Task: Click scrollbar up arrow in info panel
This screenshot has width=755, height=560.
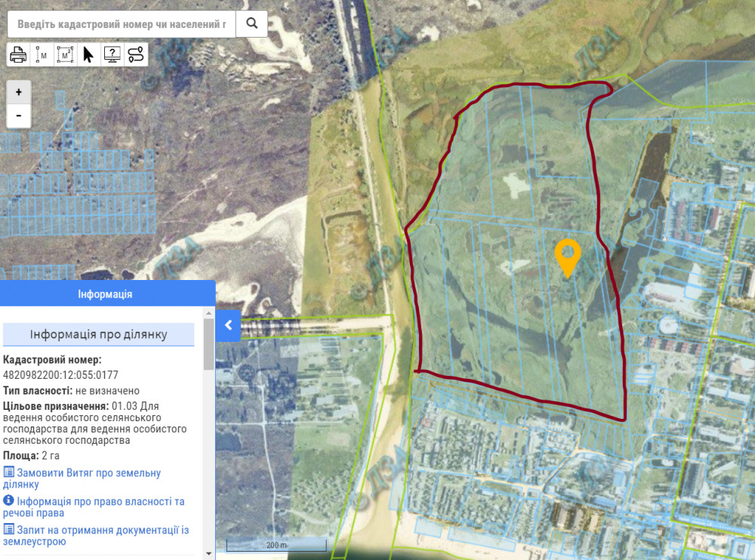Action: [x=209, y=312]
